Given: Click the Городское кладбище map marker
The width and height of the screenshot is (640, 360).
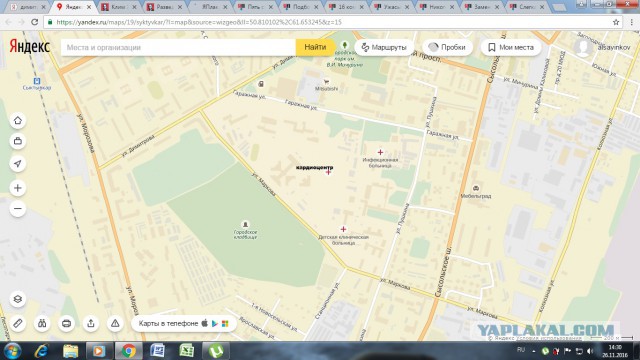Looking at the screenshot, I should pyautogui.click(x=245, y=224).
